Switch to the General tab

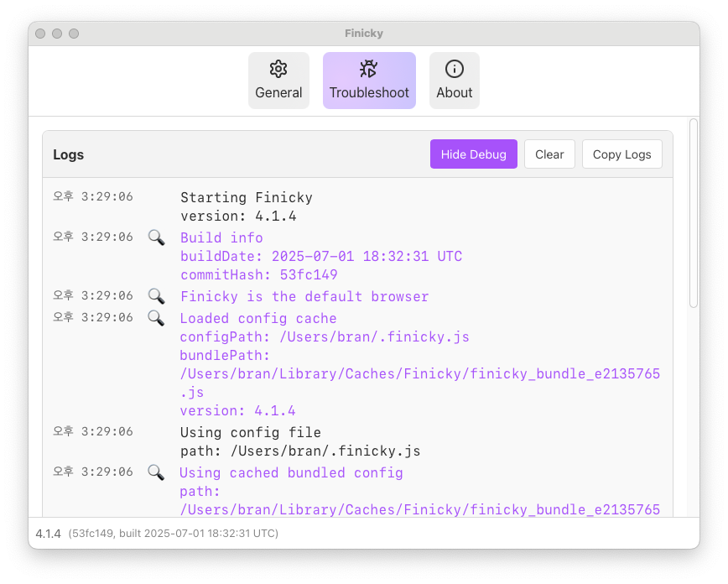[x=278, y=80]
